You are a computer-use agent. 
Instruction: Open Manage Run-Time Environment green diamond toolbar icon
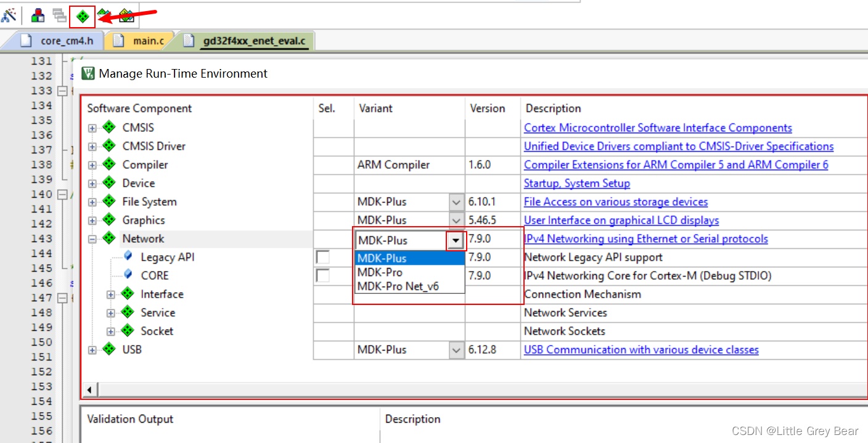[x=83, y=16]
